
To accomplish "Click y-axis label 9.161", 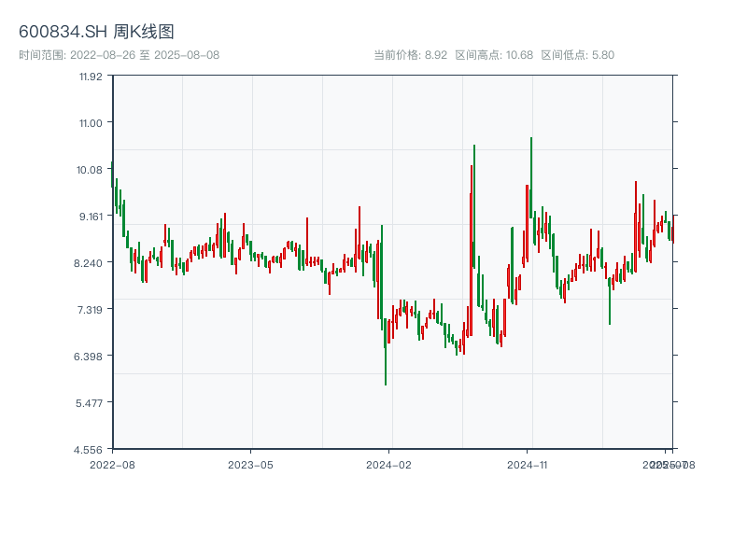I will point(91,217).
